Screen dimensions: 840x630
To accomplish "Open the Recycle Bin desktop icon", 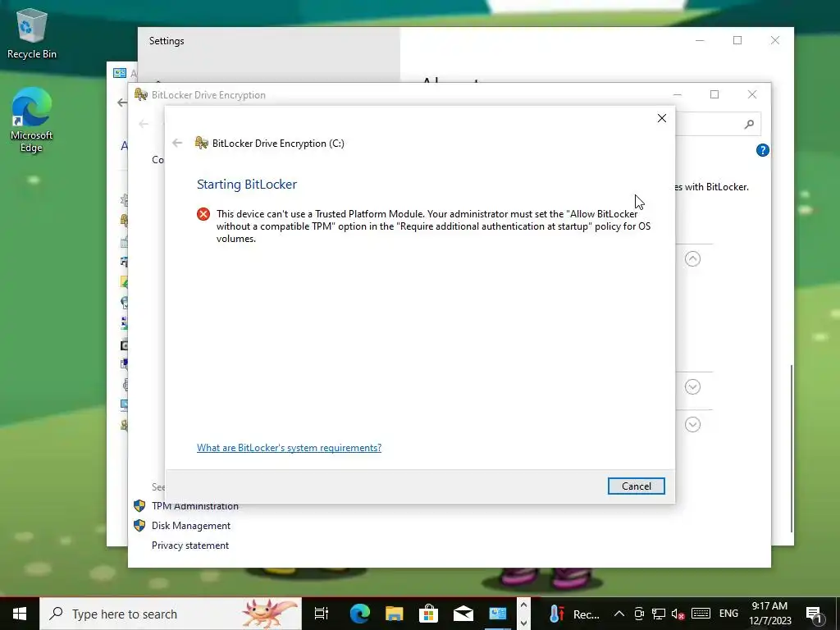I will pos(32,33).
